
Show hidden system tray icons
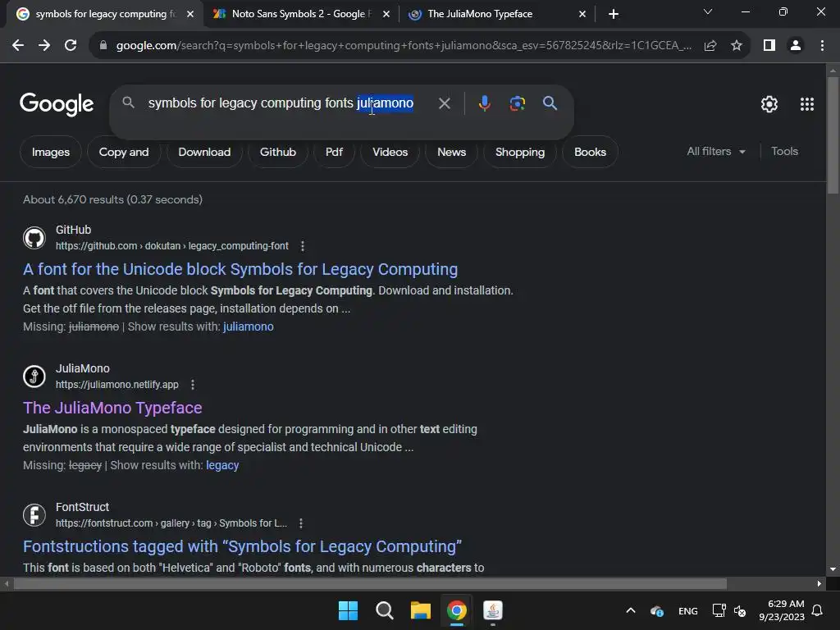coord(631,610)
